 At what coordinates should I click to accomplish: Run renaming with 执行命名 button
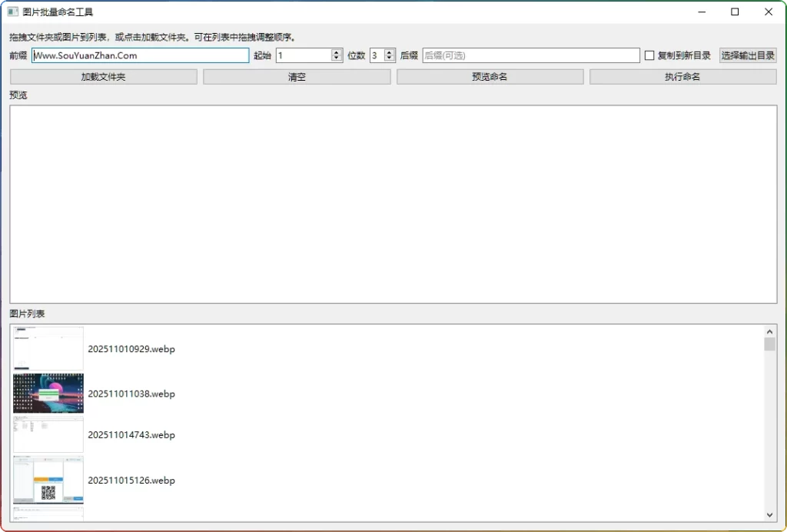682,77
